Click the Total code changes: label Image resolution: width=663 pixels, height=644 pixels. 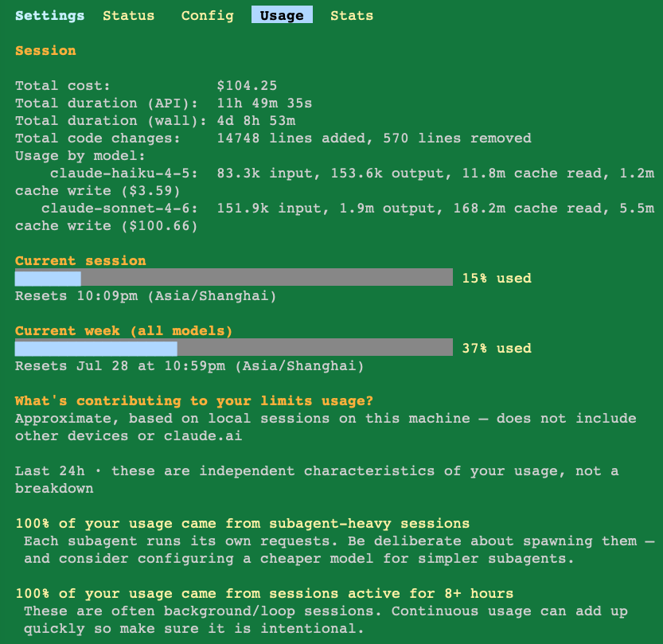click(x=98, y=139)
